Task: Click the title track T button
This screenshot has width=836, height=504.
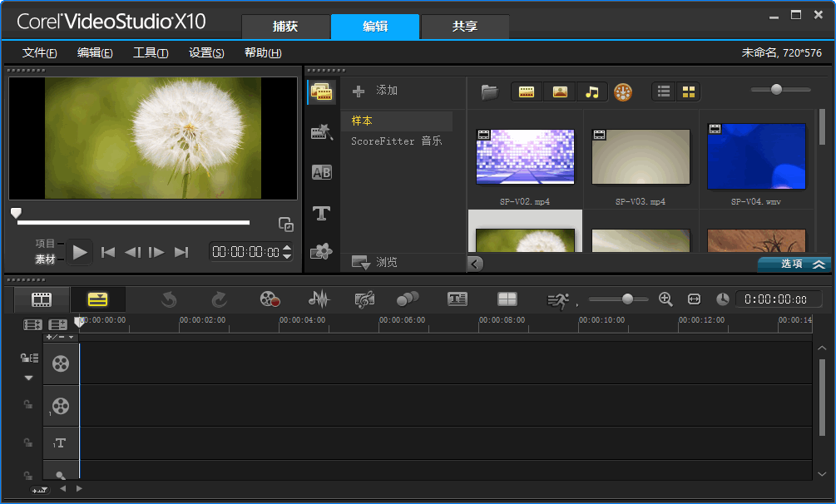Action: (61, 443)
